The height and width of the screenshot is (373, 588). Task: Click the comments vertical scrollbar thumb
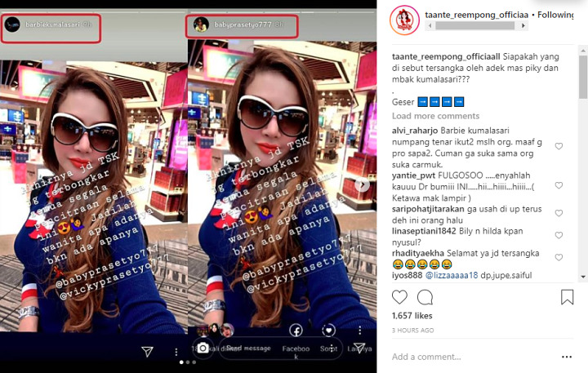[x=583, y=77]
